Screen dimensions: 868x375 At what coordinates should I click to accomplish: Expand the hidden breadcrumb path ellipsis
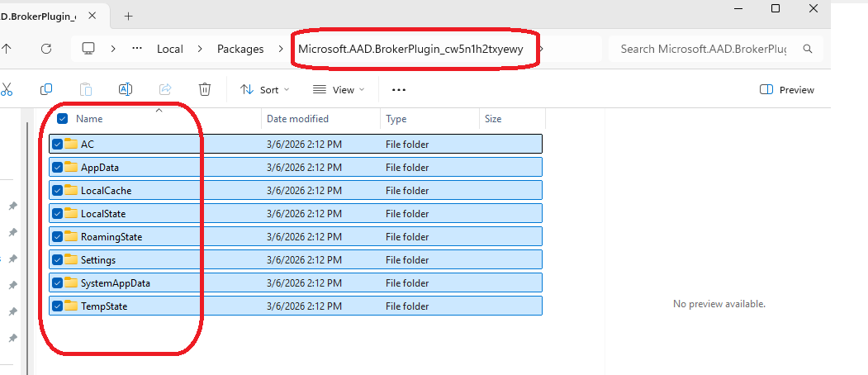137,49
